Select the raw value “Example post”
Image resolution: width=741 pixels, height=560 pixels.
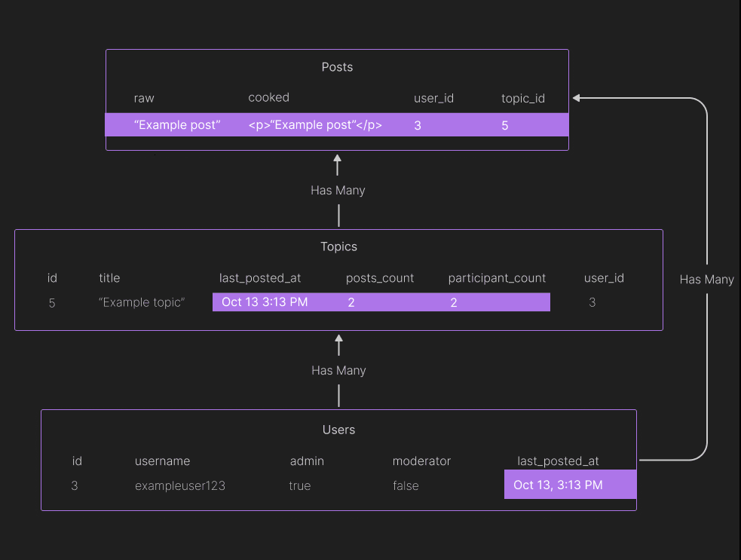(177, 125)
